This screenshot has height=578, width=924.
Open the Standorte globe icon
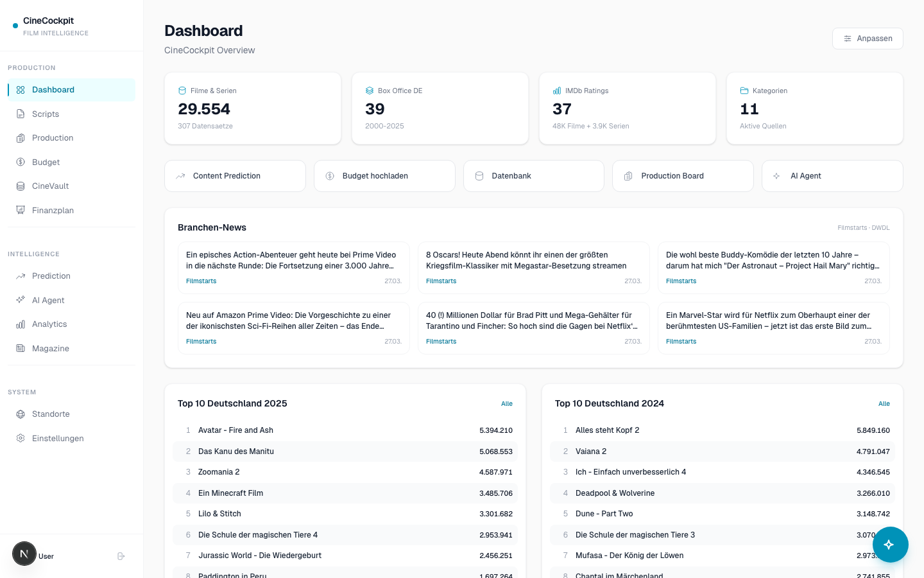[21, 414]
